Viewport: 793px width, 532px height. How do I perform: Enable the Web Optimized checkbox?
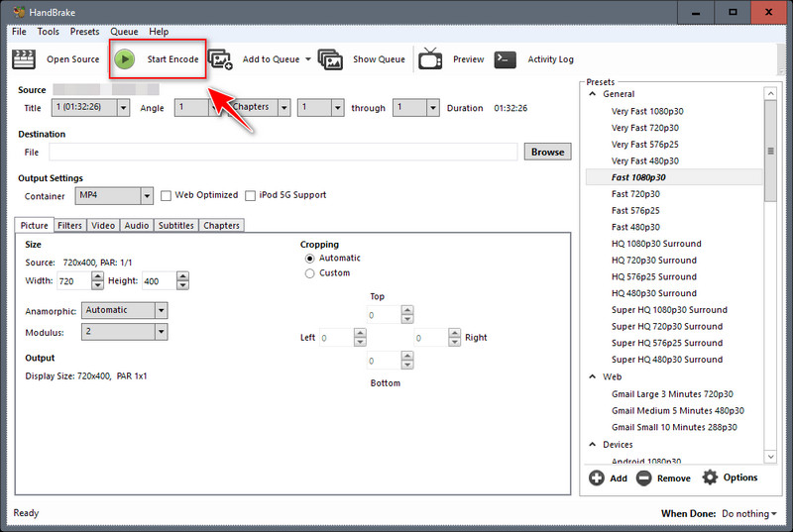point(166,195)
